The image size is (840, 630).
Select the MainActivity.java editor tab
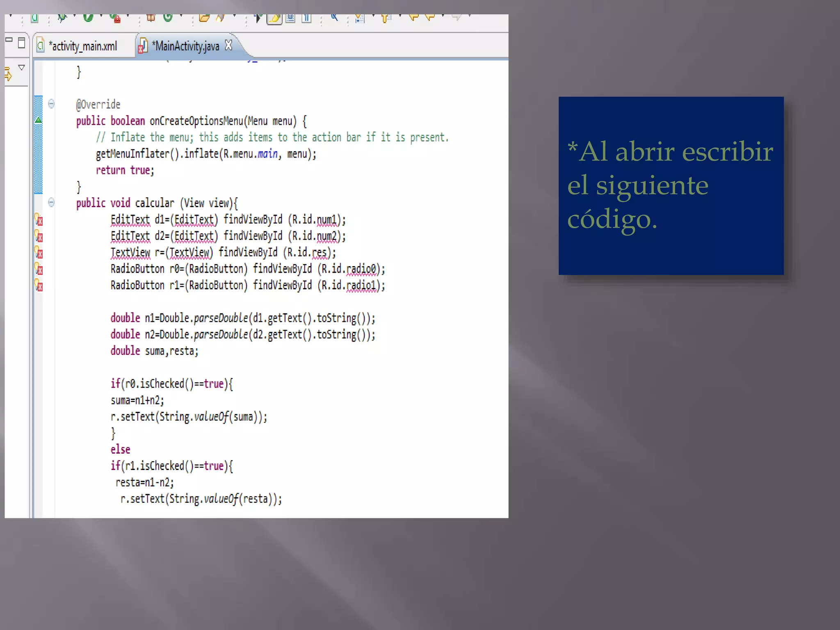point(187,46)
